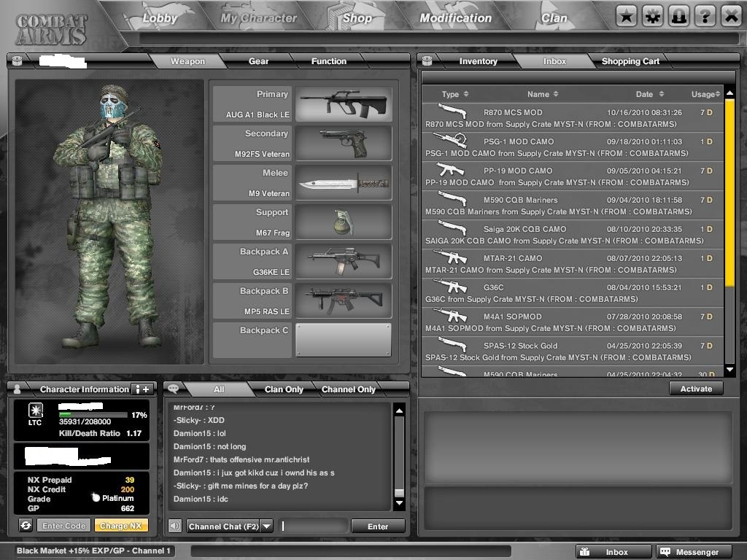747x560 pixels.
Task: Click the empty Backpack C slot
Action: pos(344,340)
